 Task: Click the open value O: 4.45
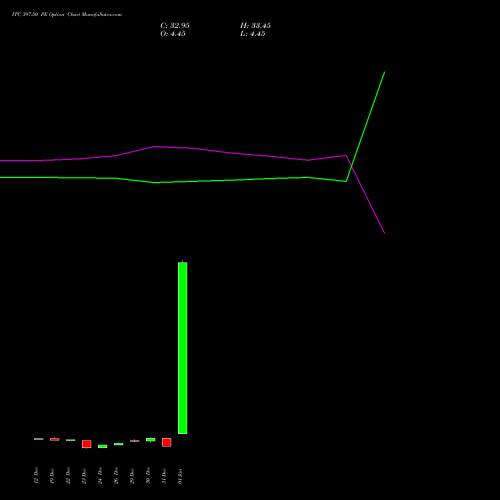(173, 34)
